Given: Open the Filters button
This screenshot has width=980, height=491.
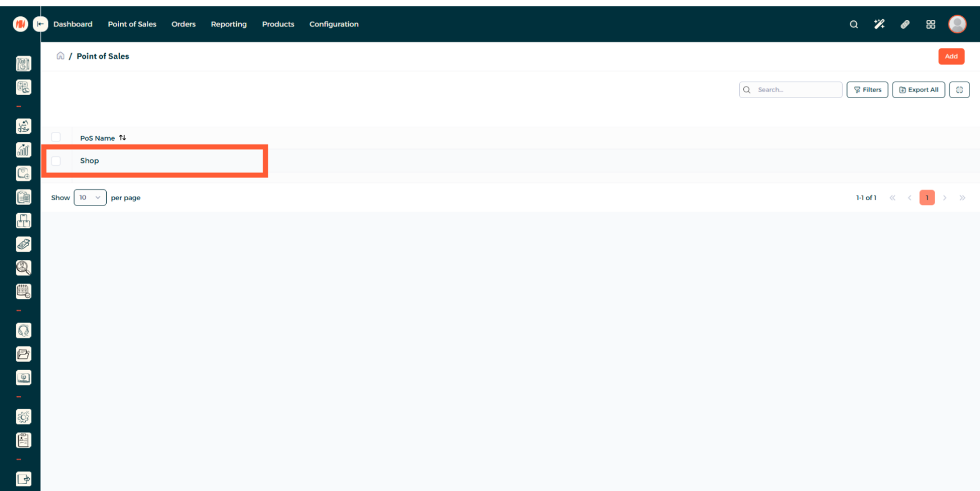Looking at the screenshot, I should tap(867, 90).
